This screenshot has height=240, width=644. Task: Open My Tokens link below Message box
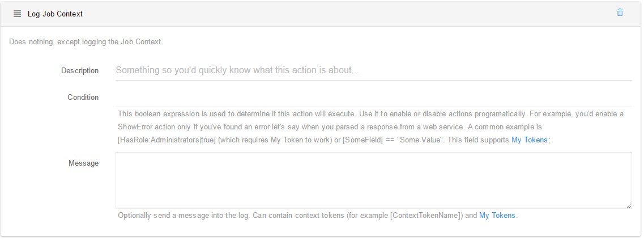tap(497, 215)
